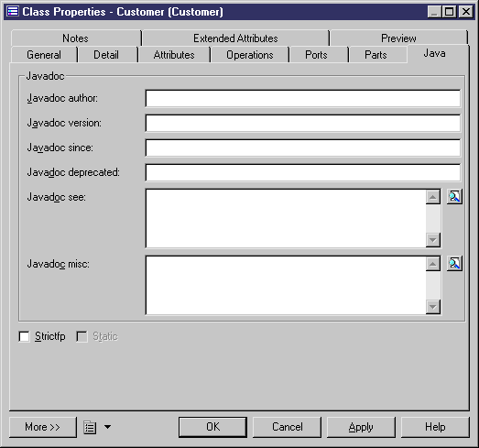
Task: Click into the Javadoc deprecated field
Action: click(x=303, y=172)
